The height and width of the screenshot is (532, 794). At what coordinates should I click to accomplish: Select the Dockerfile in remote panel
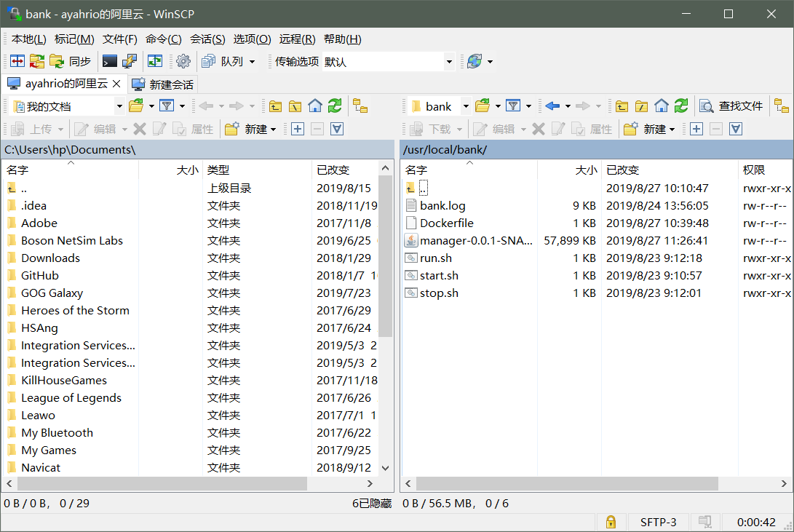pyautogui.click(x=446, y=223)
